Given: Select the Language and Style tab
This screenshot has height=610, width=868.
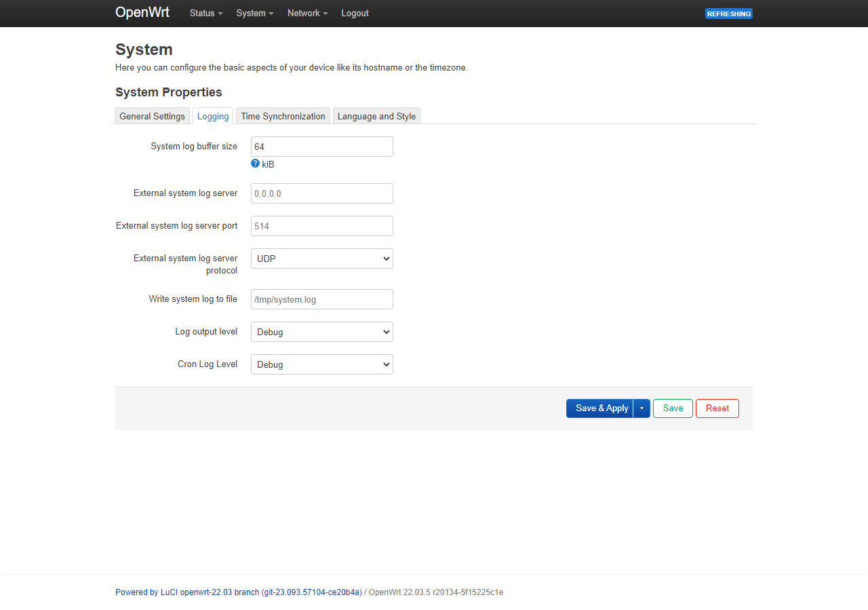Looking at the screenshot, I should (376, 116).
